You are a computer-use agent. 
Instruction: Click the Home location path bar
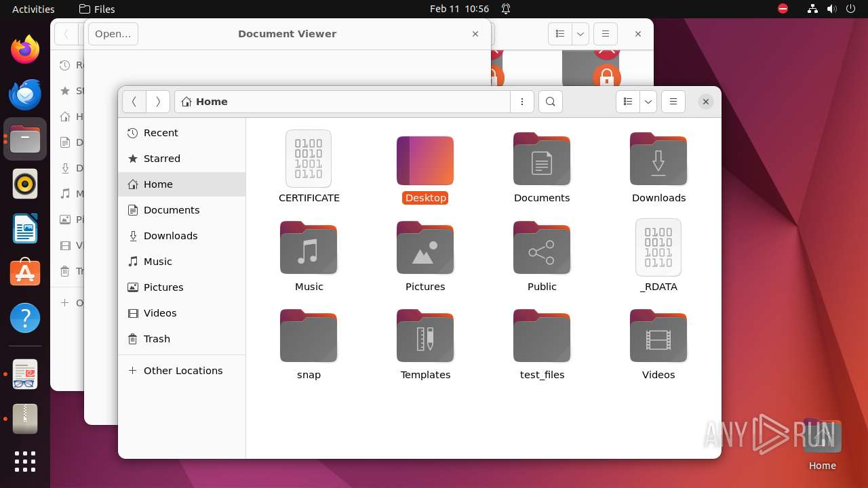pyautogui.click(x=342, y=102)
